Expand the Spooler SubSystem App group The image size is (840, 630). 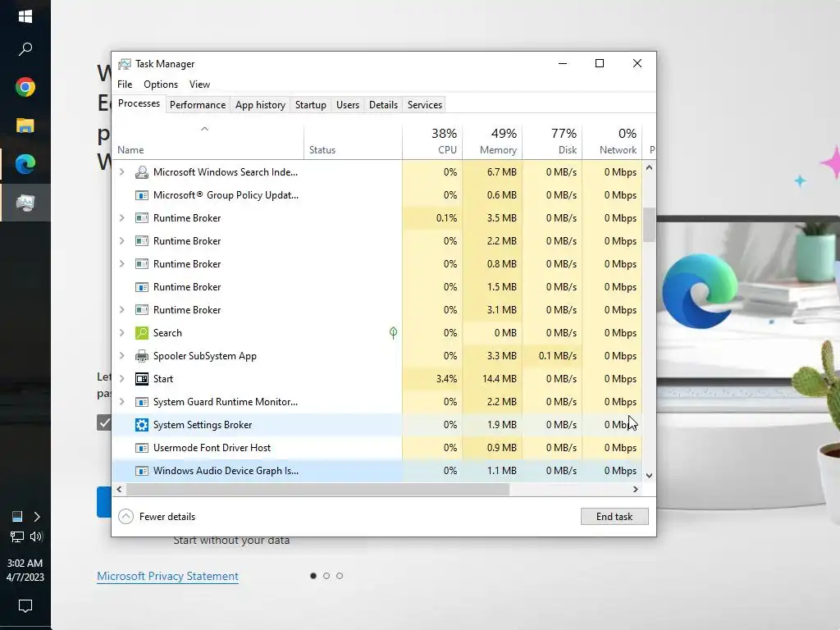tap(121, 356)
